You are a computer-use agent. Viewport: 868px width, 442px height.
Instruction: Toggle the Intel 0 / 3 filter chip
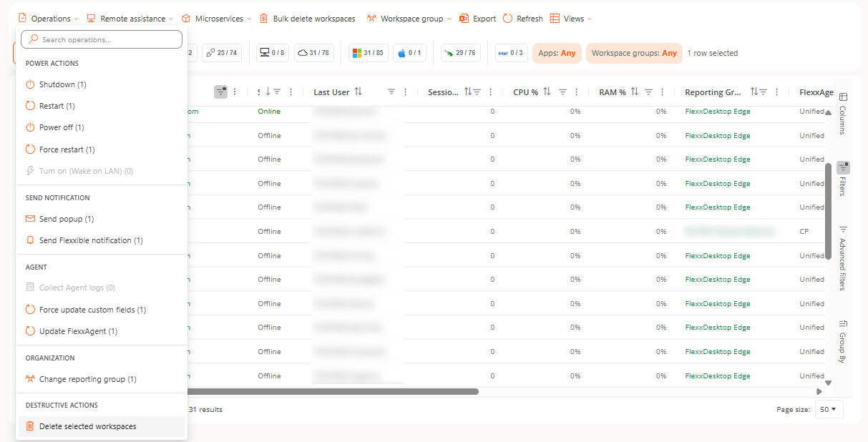pos(511,53)
